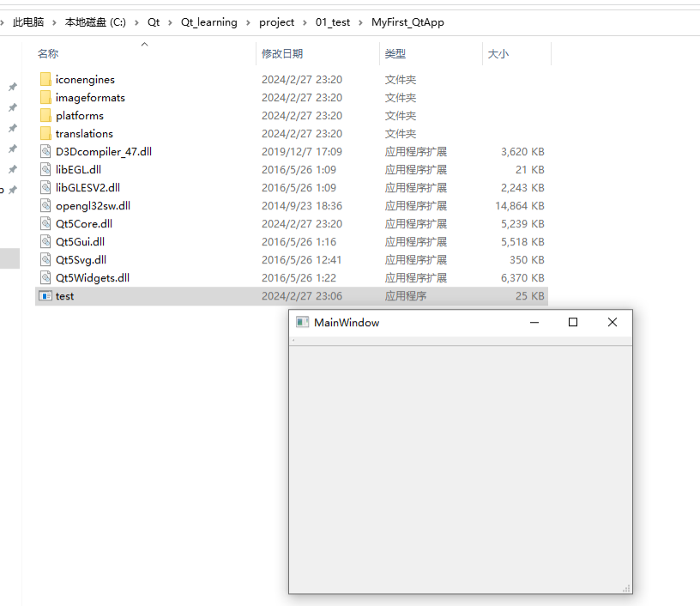The height and width of the screenshot is (606, 700).
Task: Select the opengl32sw.dll file icon
Action: [45, 206]
